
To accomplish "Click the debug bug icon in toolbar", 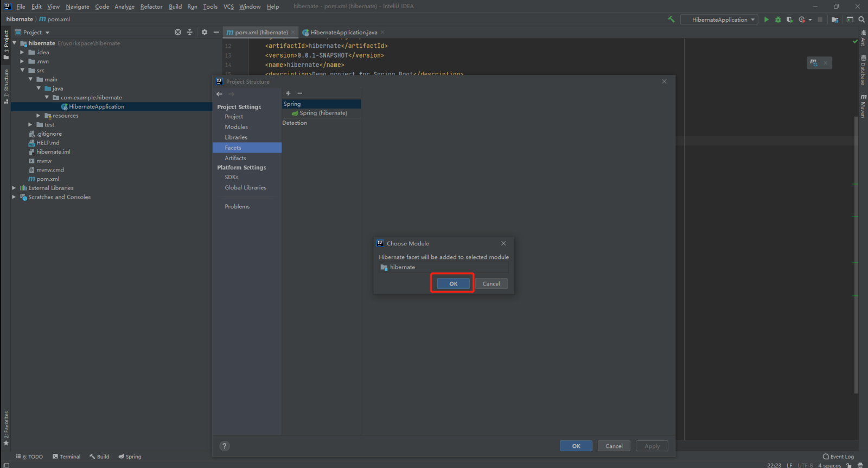I will click(x=778, y=20).
